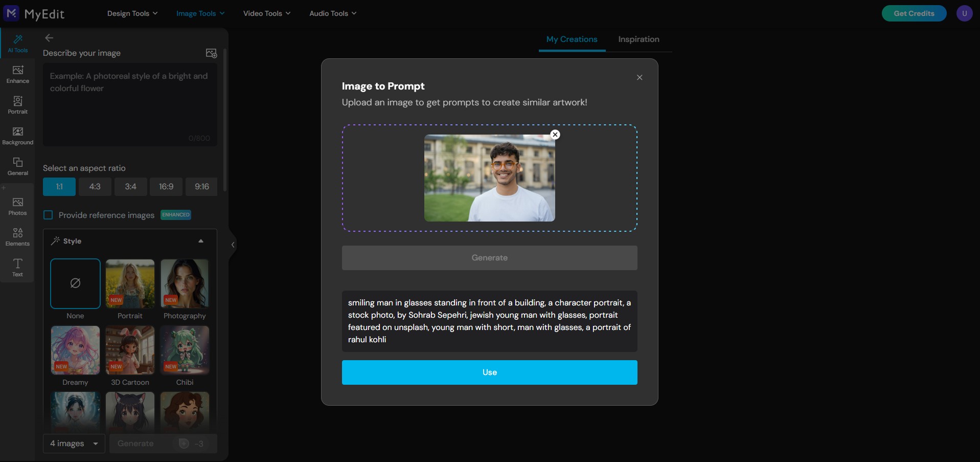
Task: Select the 16:9 aspect ratio
Action: (x=166, y=187)
